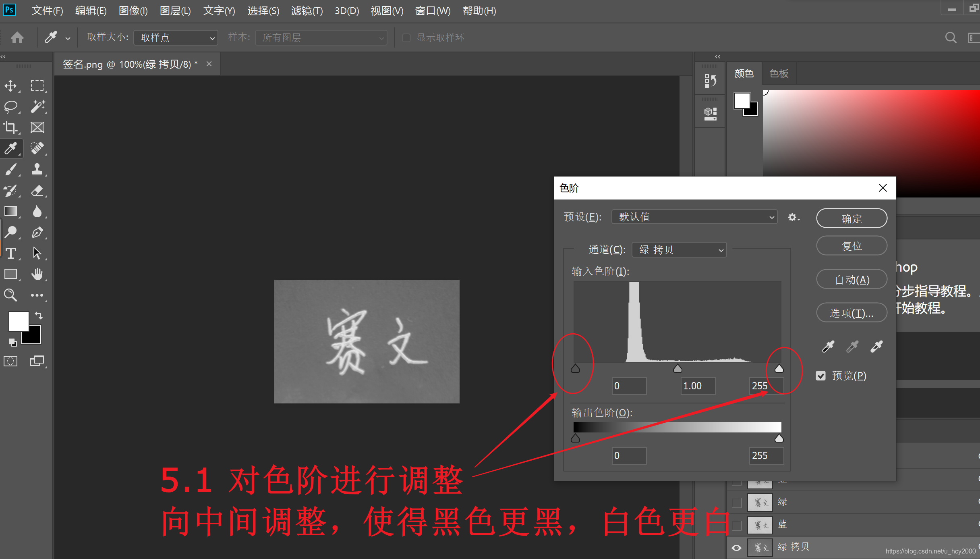Uncheck the 预览(P) preview checkbox

tap(820, 376)
